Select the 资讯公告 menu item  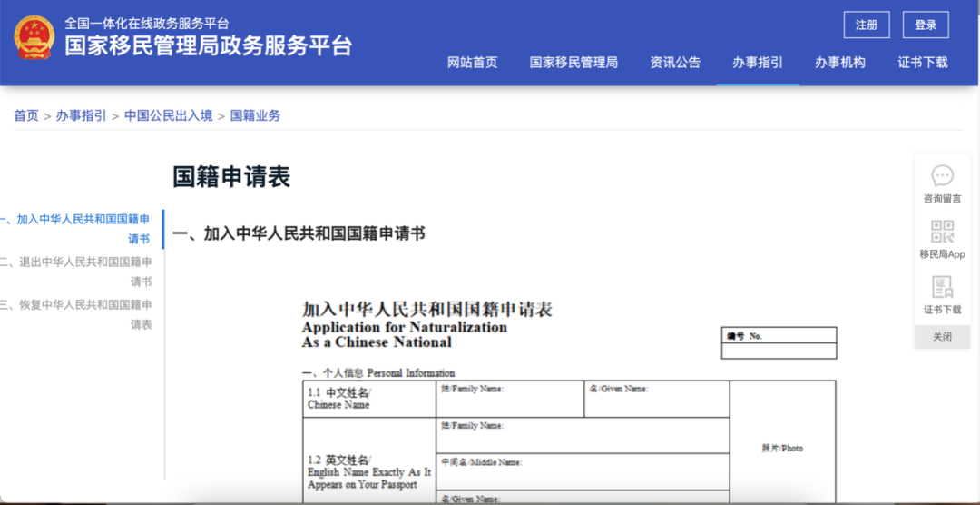(x=675, y=63)
